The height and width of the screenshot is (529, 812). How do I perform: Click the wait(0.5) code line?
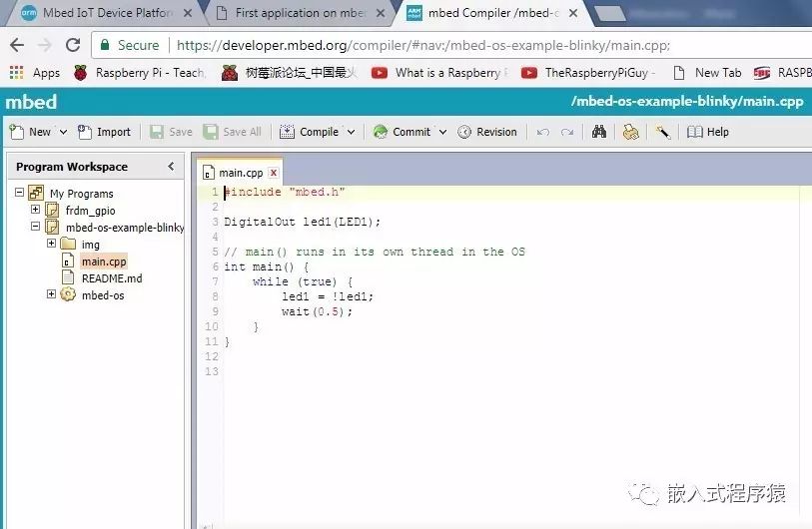(317, 311)
